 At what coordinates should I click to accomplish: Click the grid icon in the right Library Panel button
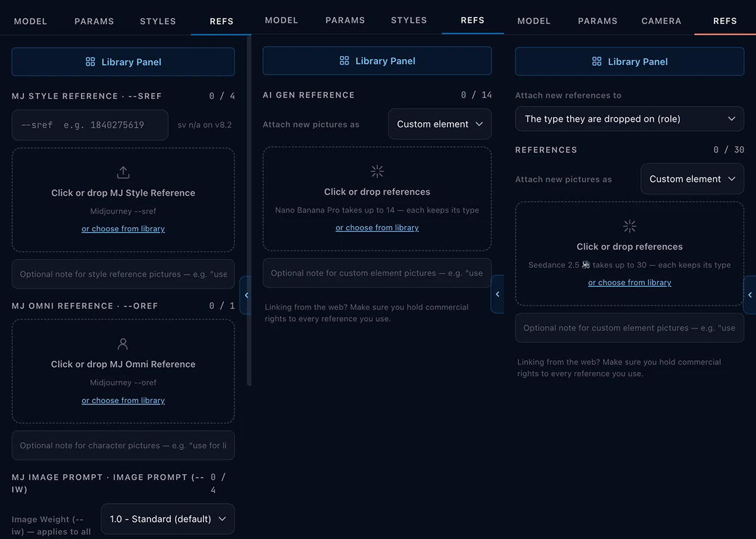click(597, 62)
